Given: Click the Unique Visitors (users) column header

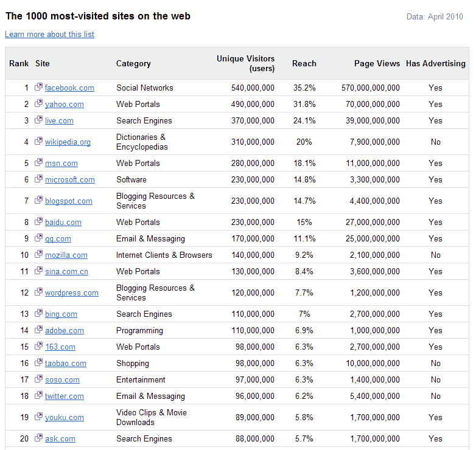Looking at the screenshot, I should point(245,63).
